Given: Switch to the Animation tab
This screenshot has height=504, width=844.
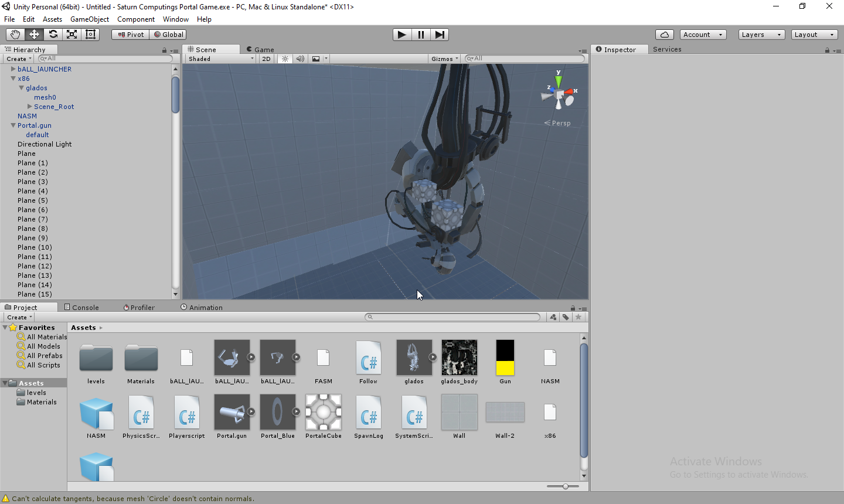Looking at the screenshot, I should (x=202, y=308).
